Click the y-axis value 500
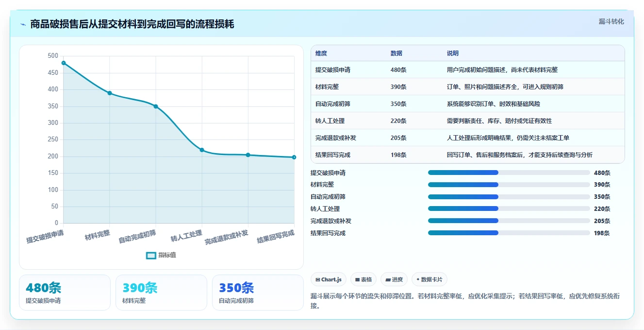 [53, 56]
